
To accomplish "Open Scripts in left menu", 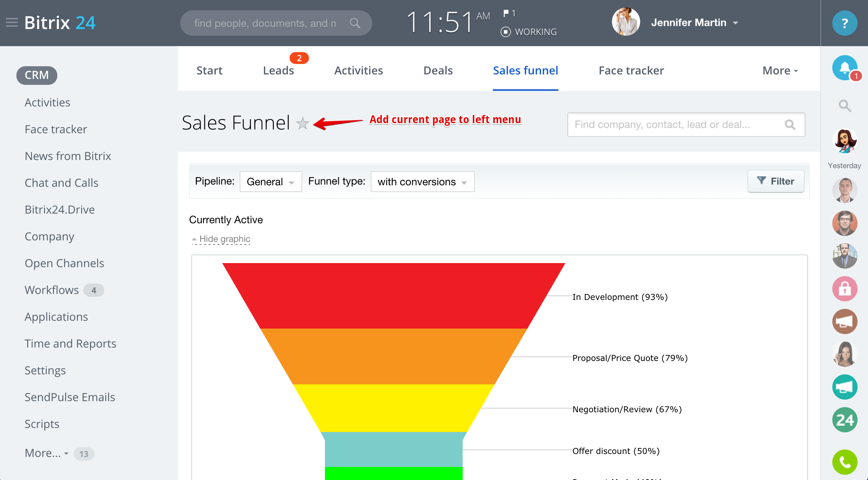I will click(x=42, y=424).
